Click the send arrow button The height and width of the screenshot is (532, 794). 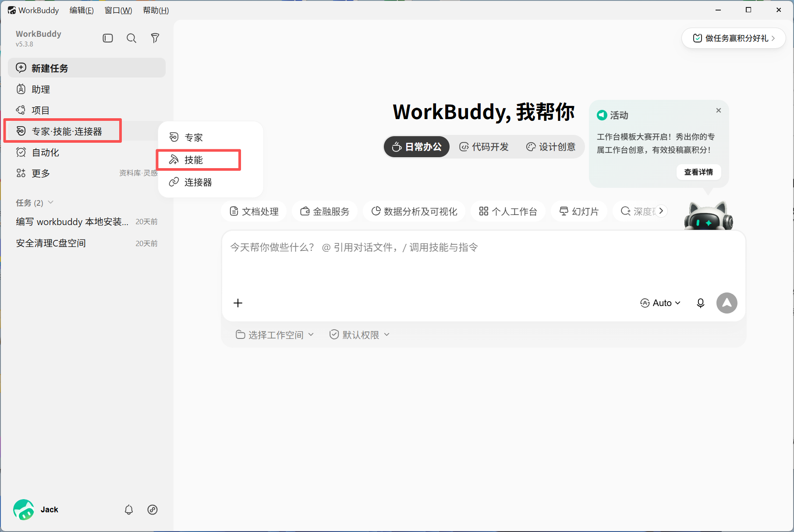click(x=727, y=303)
